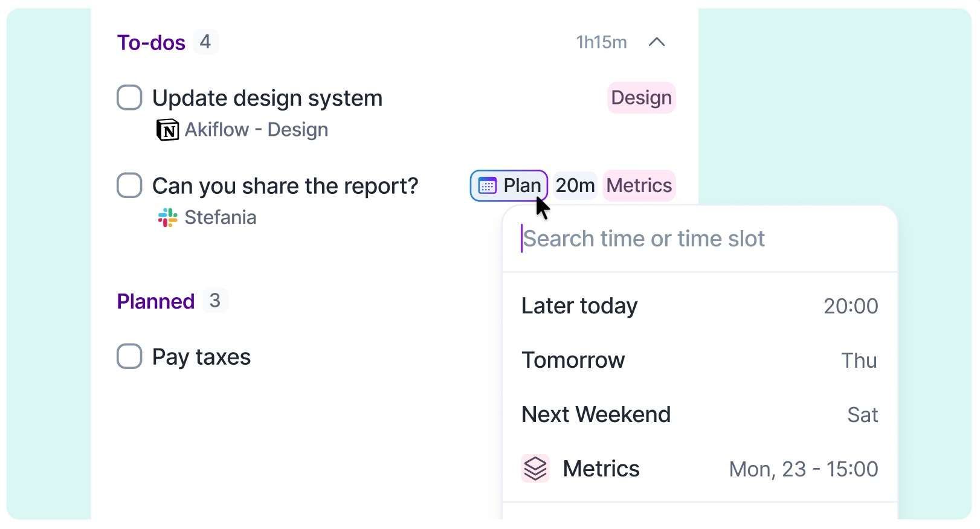Screen dimensions: 980x529
Task: Choose Later today at 20:00
Action: [x=700, y=306]
